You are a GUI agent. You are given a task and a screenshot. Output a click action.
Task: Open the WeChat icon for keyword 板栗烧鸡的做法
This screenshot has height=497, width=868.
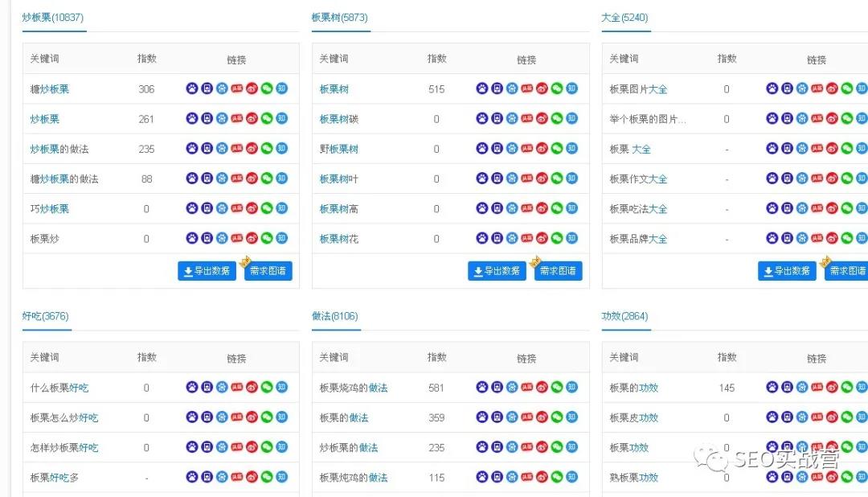[x=556, y=387]
